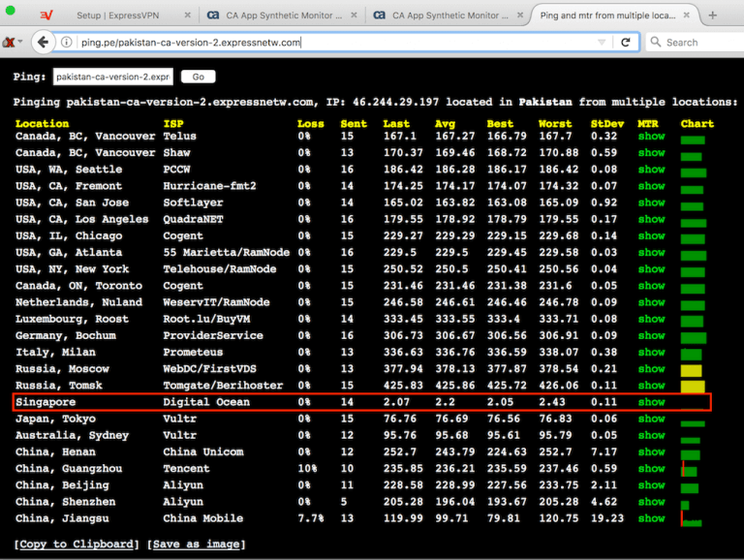Show MTR for China Beijing Aliyun row

pos(651,485)
